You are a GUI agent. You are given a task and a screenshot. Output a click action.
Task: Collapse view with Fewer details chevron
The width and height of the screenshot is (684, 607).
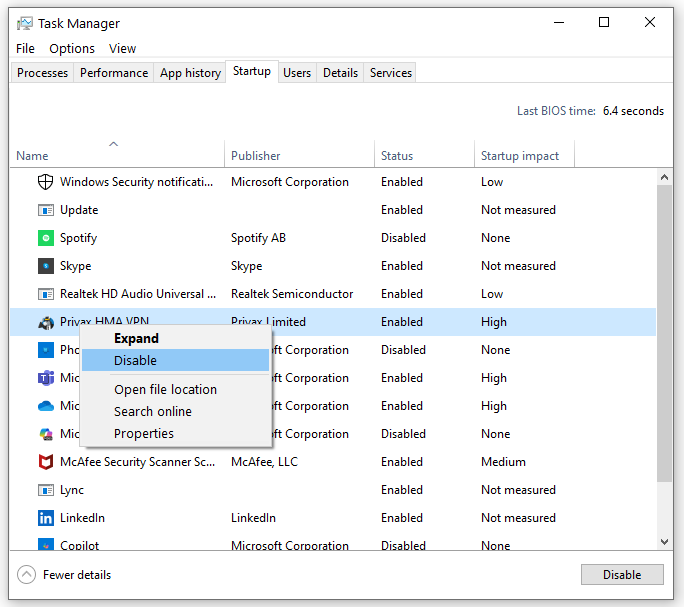point(26,575)
